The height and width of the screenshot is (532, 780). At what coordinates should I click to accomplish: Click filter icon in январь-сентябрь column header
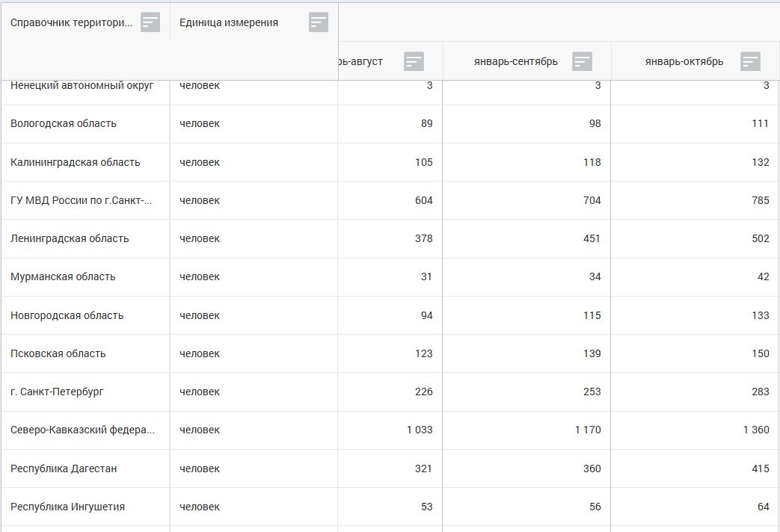point(583,61)
